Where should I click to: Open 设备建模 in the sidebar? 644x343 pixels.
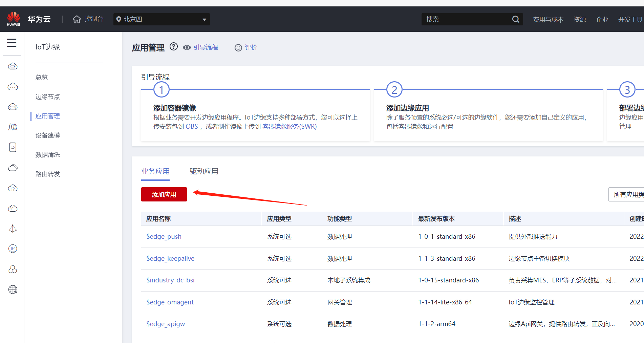[x=48, y=135]
